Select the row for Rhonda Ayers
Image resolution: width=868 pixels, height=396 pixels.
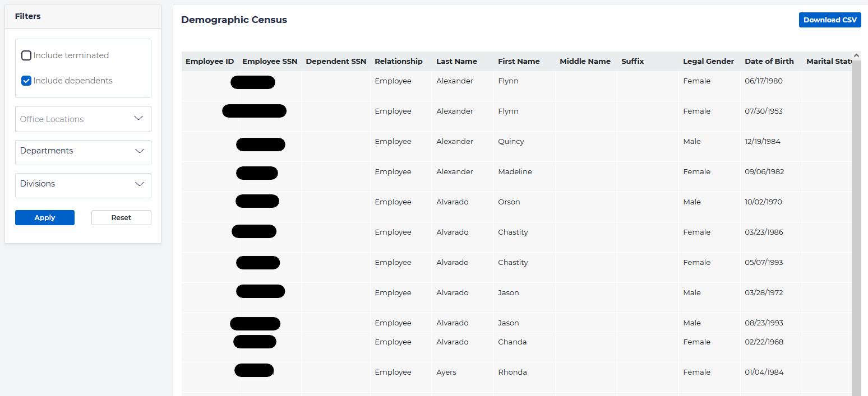[x=505, y=372]
